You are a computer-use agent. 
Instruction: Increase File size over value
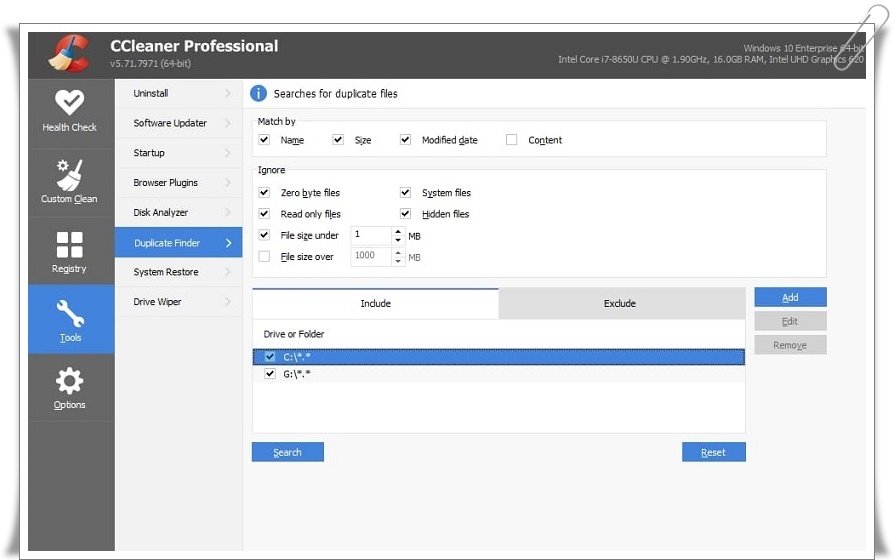coord(398,252)
